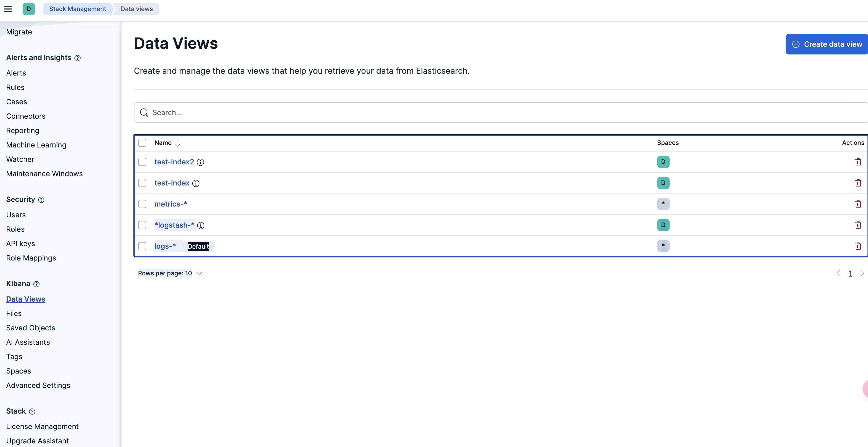Click the Security section help icon
The image size is (868, 447).
(x=41, y=200)
